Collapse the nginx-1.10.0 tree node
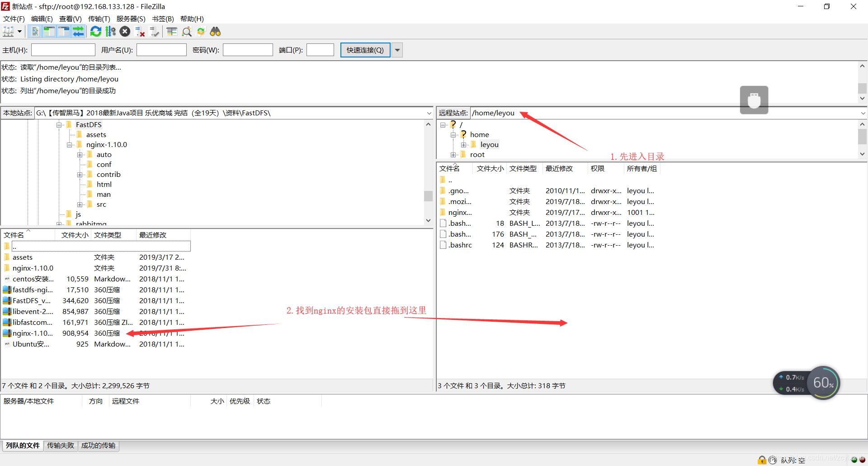Viewport: 868px width, 466px height. (x=69, y=145)
